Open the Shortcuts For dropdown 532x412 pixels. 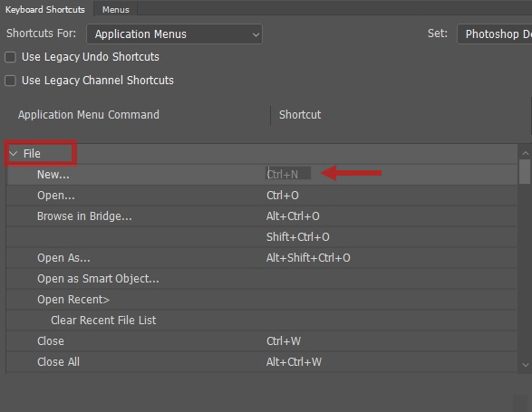tap(174, 34)
